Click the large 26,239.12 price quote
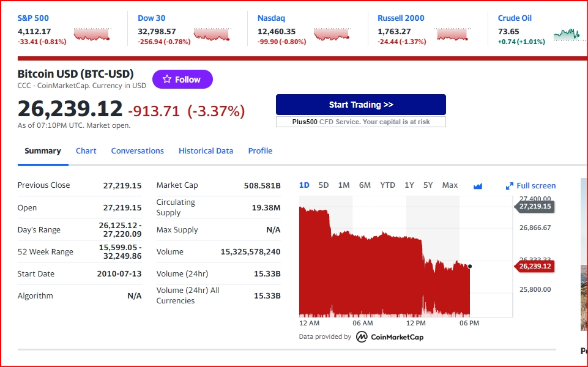This screenshot has height=367, width=588. [x=70, y=109]
